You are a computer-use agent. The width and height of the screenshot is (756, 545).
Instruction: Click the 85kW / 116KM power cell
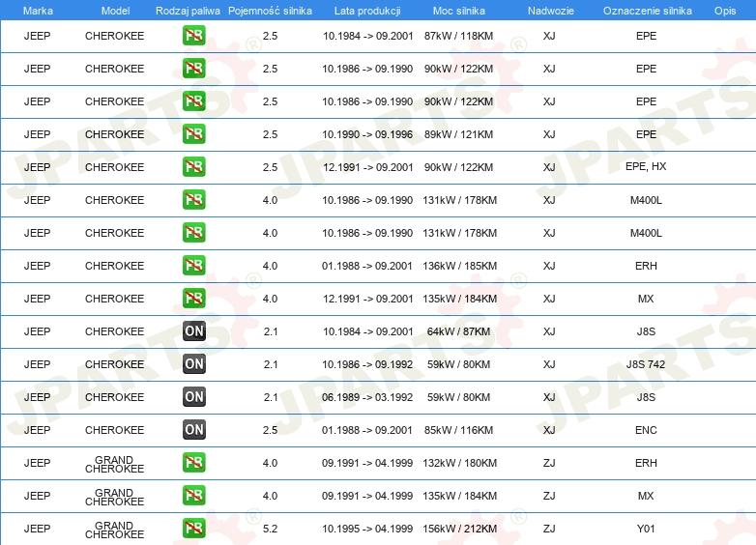(458, 430)
